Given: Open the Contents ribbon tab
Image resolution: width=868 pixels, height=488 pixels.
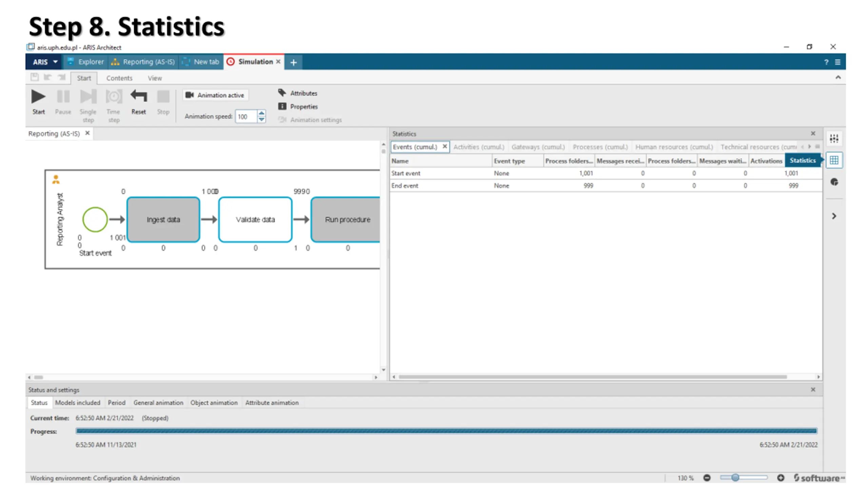Looking at the screenshot, I should [x=119, y=78].
